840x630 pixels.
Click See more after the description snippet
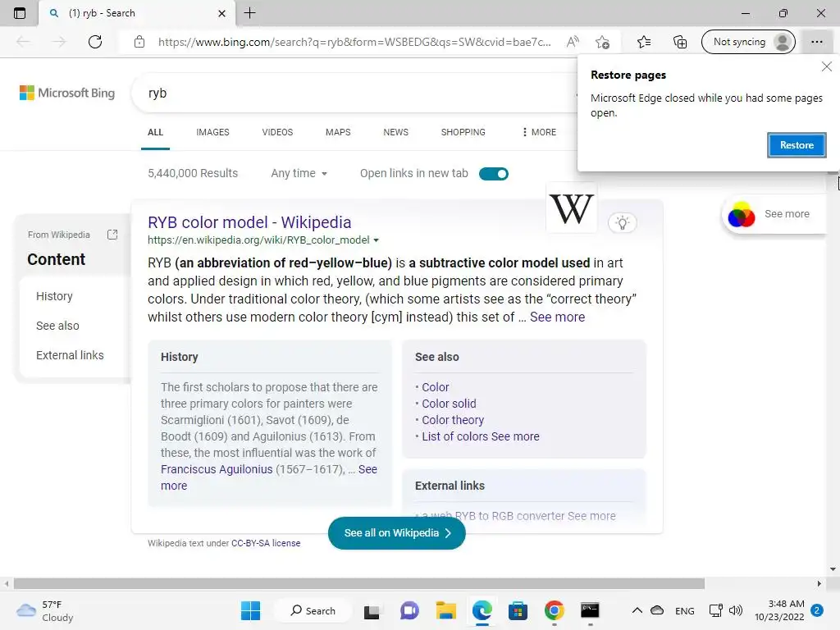click(557, 317)
